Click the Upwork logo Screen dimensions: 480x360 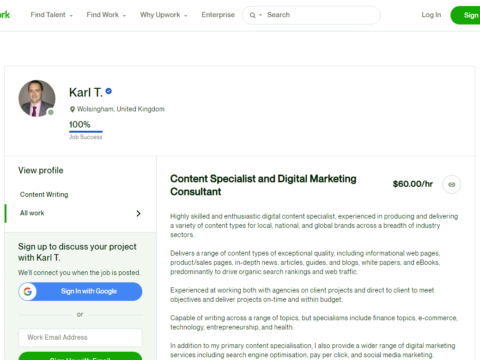click(5, 15)
